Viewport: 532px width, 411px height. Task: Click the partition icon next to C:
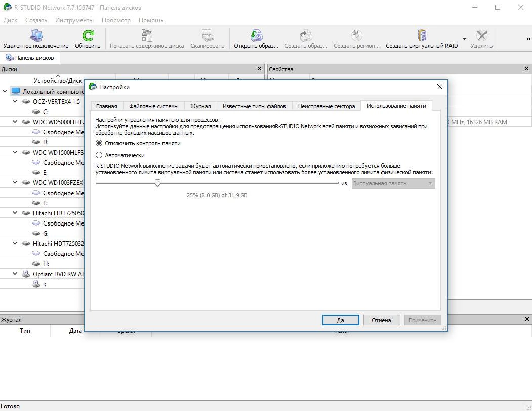36,112
